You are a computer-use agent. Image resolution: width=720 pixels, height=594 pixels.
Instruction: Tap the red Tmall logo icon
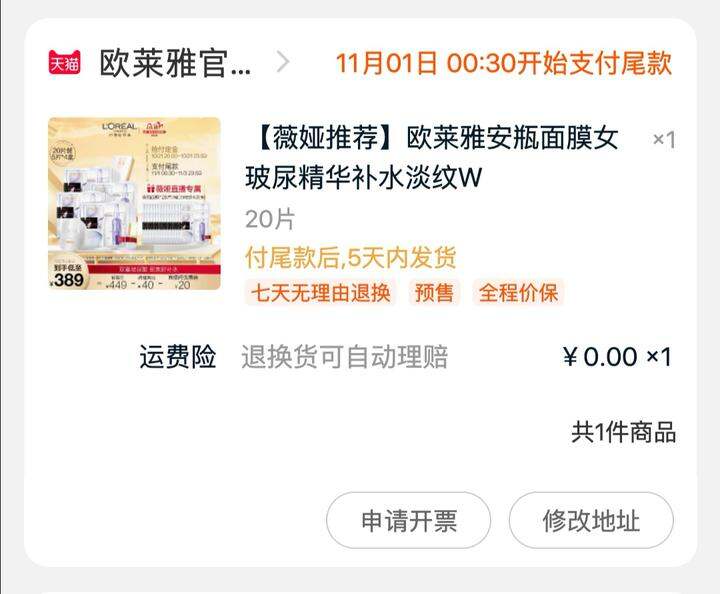[x=65, y=62]
